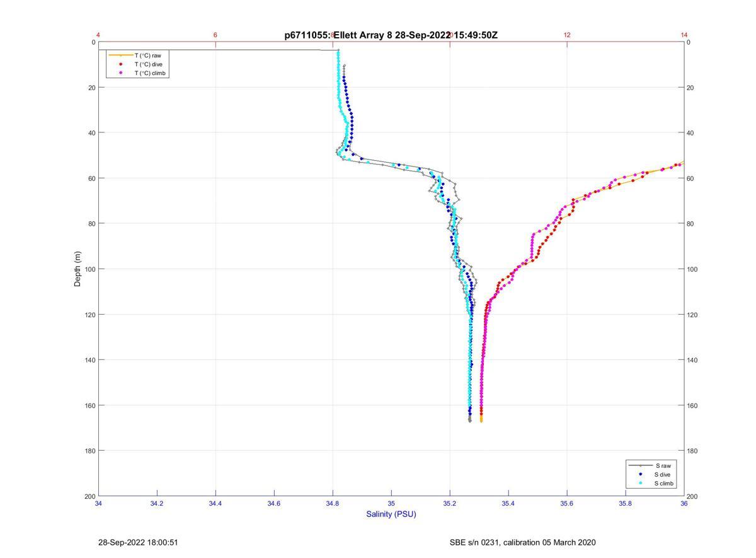Click the '20' tick on right depth axis
The width and height of the screenshot is (756, 558).
point(691,88)
